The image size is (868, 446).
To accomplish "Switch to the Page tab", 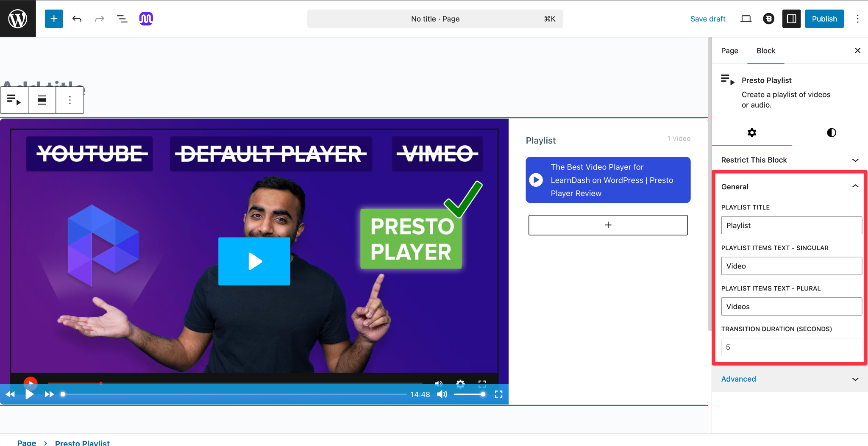I will click(x=729, y=50).
